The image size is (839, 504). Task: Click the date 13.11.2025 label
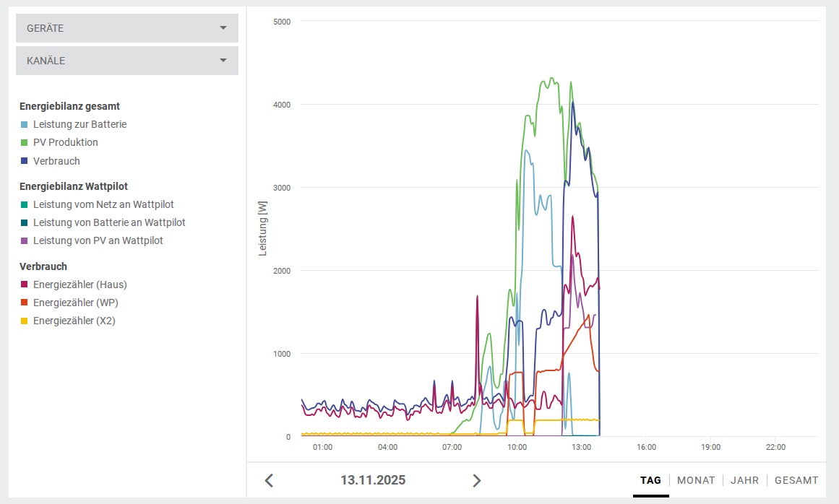(x=373, y=480)
